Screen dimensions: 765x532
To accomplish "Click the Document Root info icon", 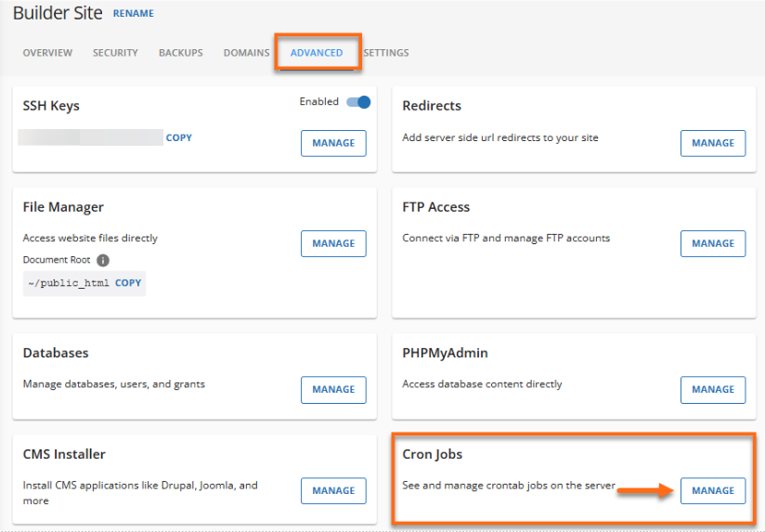I will pyautogui.click(x=103, y=261).
